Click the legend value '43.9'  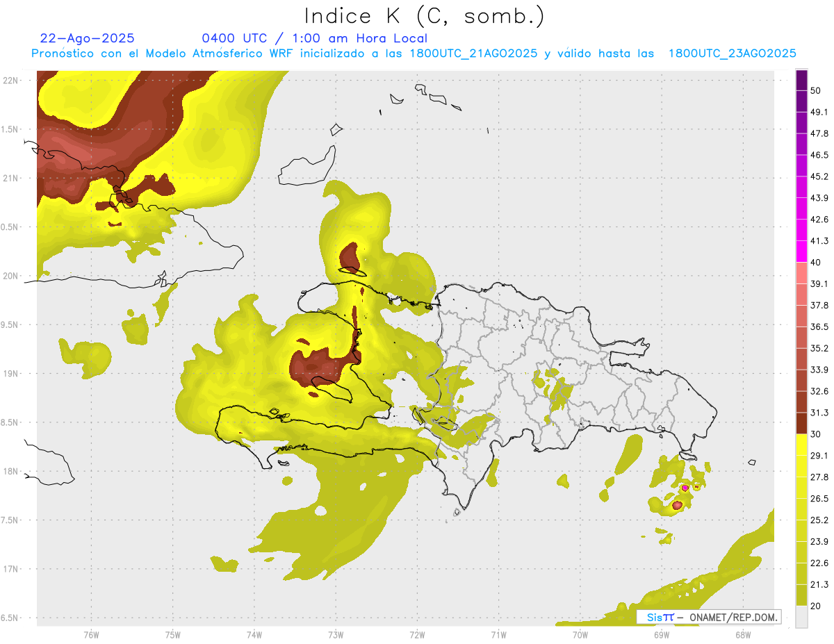[819, 198]
